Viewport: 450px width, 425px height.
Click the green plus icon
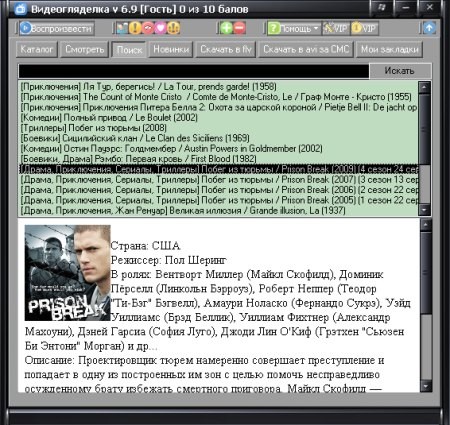226,28
